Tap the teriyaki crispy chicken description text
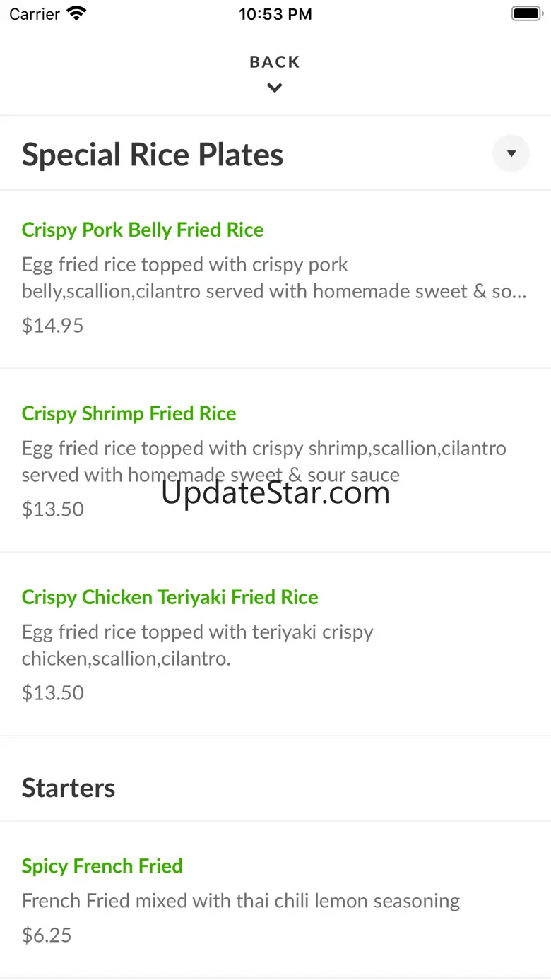551x980 pixels. coord(198,645)
